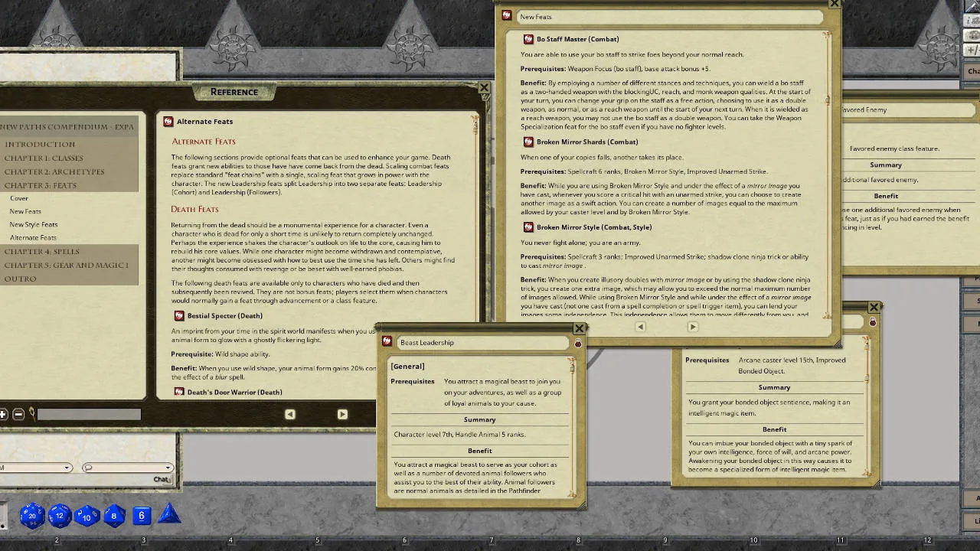Expand Outro section in index
The height and width of the screenshot is (551, 980).
[69, 279]
